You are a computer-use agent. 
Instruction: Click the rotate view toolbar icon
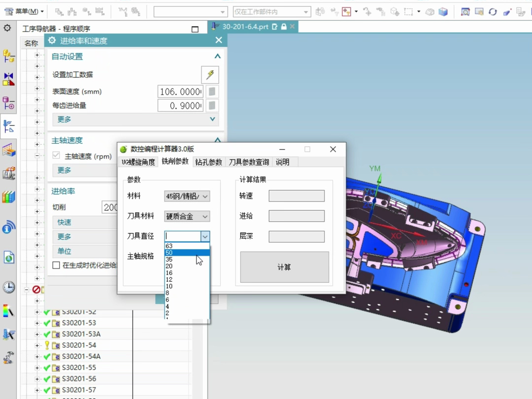tap(493, 12)
